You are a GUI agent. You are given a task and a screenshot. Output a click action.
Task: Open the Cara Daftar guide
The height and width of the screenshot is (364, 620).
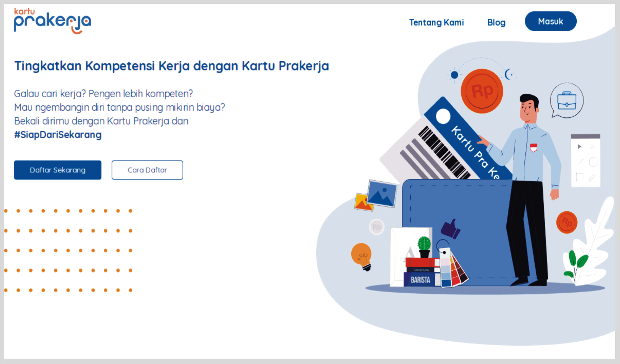click(147, 170)
